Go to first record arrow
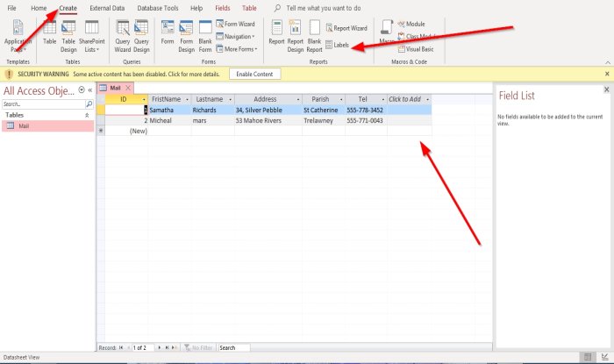This screenshot has width=614, height=364. 121,347
